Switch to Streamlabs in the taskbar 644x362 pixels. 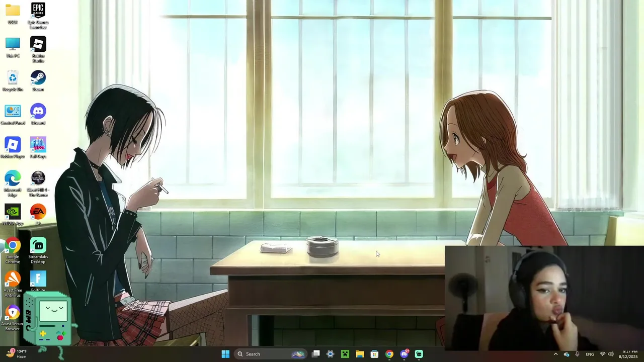pyautogui.click(x=419, y=354)
